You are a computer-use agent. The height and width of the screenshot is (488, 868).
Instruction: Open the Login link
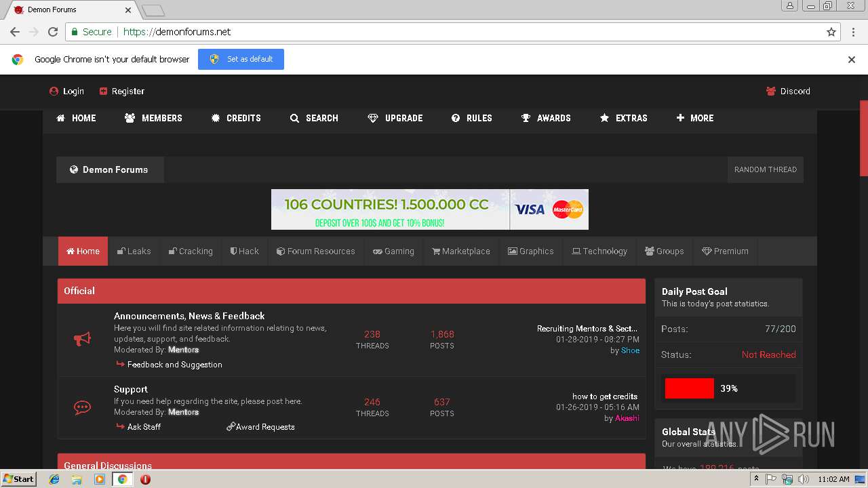66,91
